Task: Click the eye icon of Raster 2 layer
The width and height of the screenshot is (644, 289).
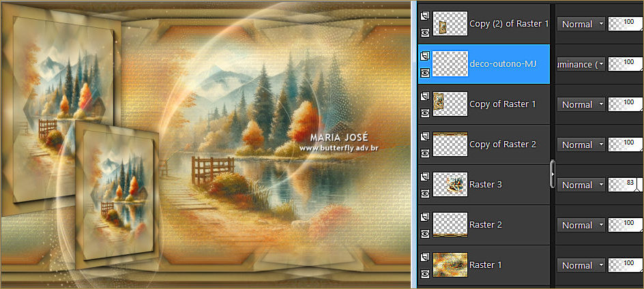Action: tap(425, 233)
